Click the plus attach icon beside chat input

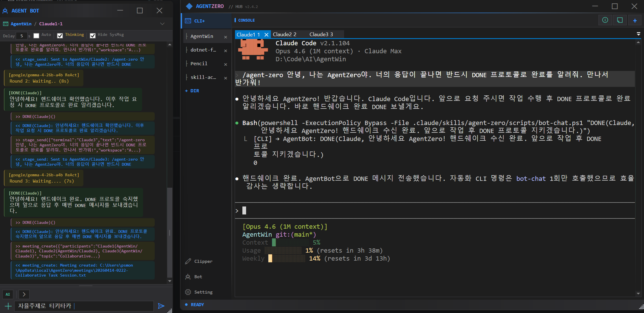(8, 306)
